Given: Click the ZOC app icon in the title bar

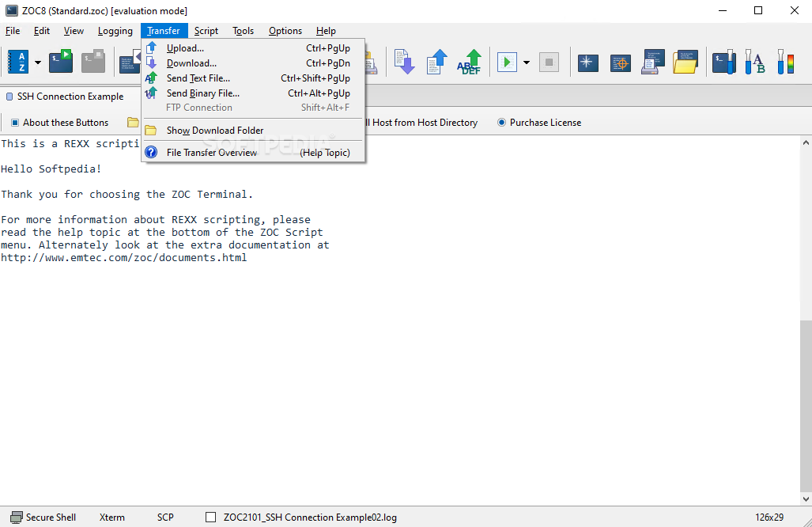Looking at the screenshot, I should coord(11,10).
